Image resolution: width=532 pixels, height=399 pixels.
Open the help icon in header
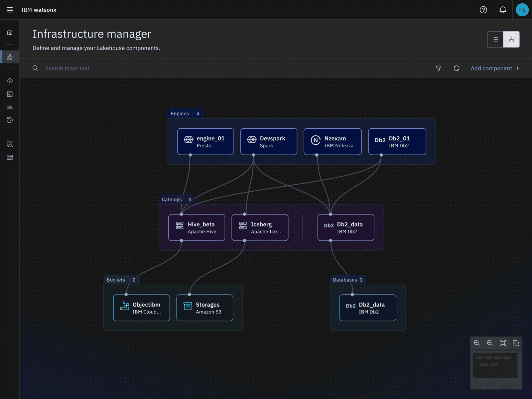tap(483, 10)
